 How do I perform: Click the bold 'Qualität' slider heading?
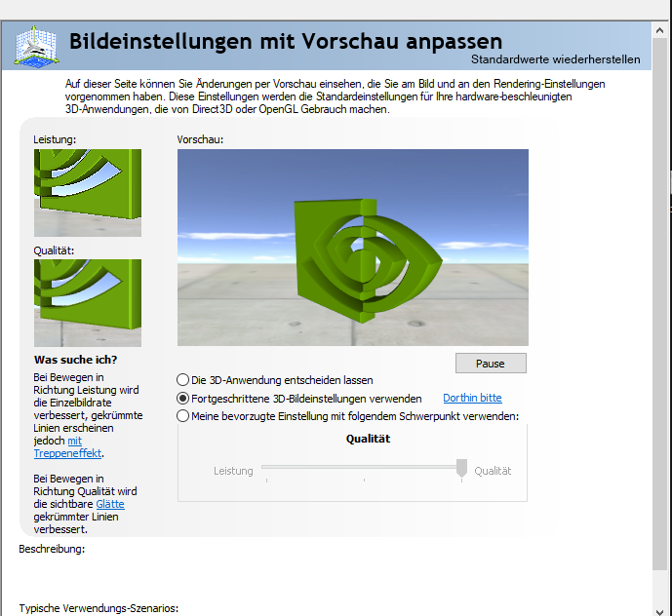(368, 439)
